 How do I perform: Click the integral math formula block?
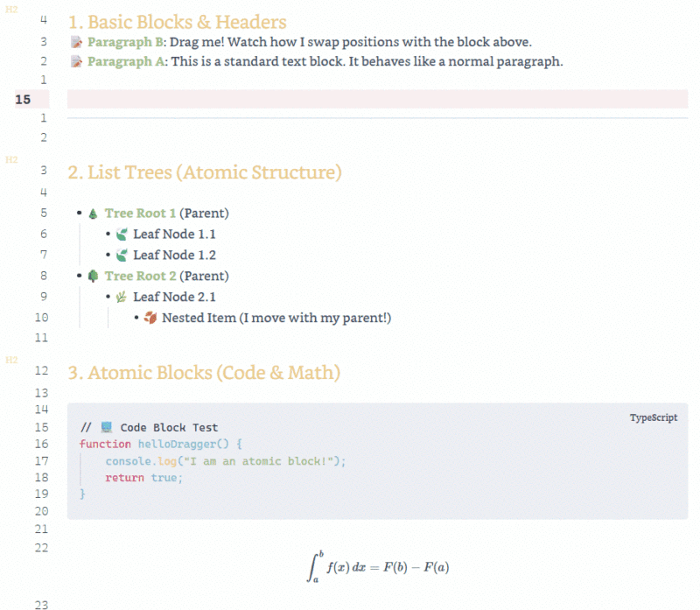pos(376,566)
